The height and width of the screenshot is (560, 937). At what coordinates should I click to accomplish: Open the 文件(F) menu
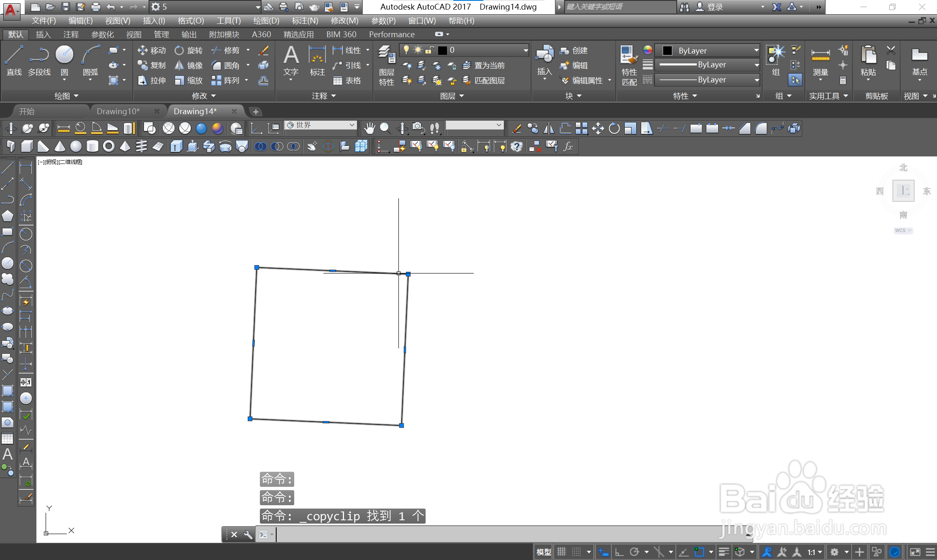(x=44, y=20)
